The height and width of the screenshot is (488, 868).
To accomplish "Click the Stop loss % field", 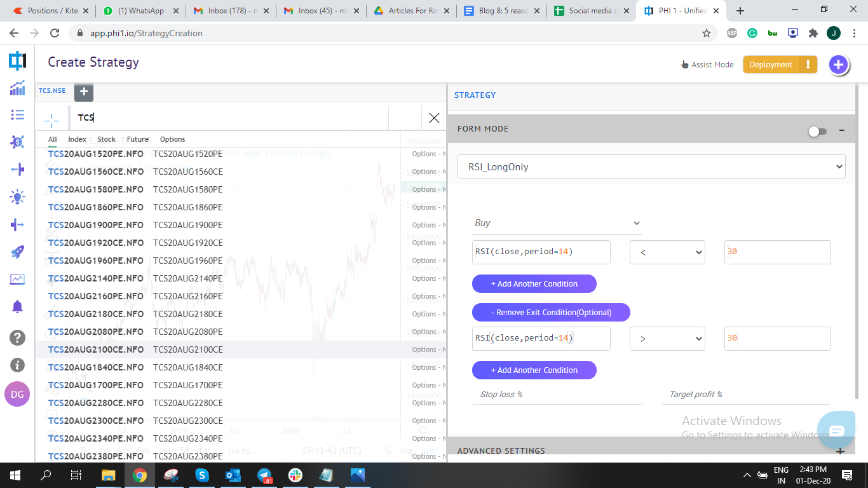I will [x=557, y=395].
